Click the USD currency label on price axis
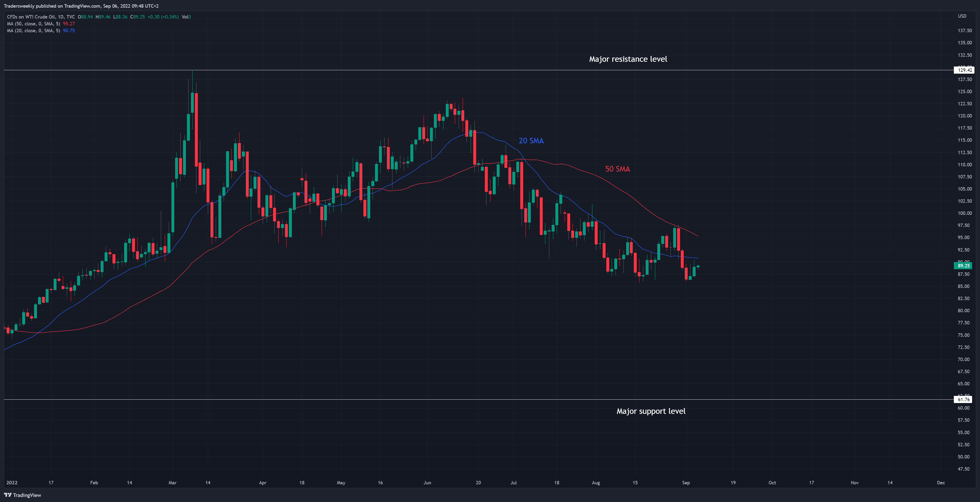The image size is (980, 502). pyautogui.click(x=962, y=16)
